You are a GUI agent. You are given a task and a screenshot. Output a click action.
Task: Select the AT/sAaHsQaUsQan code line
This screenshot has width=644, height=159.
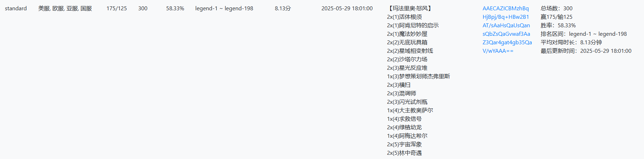point(506,25)
